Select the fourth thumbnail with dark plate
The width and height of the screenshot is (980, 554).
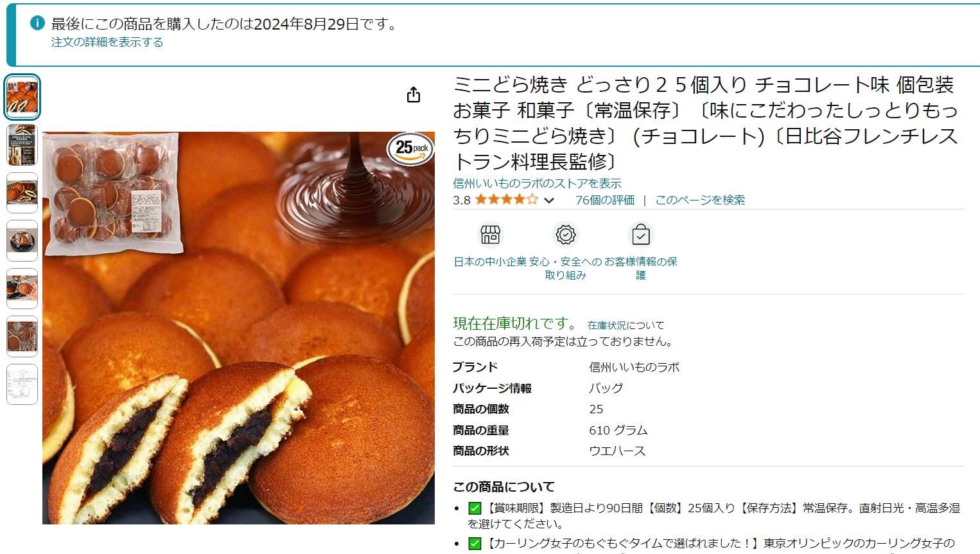(x=22, y=241)
